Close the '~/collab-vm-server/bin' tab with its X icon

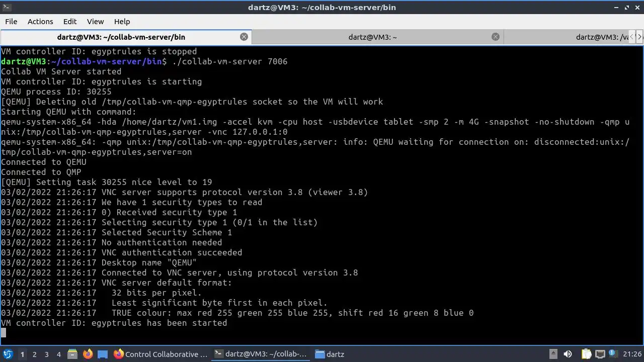[x=244, y=37]
